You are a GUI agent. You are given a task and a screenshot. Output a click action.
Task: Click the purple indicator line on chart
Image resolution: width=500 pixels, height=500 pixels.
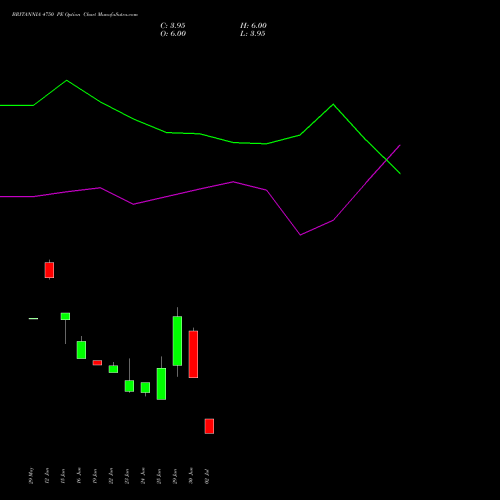200,189
